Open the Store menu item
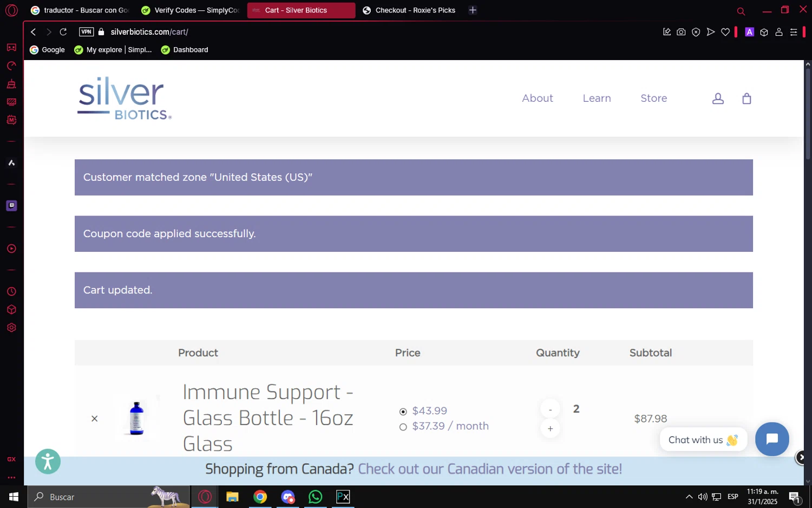The width and height of the screenshot is (812, 508). point(653,98)
